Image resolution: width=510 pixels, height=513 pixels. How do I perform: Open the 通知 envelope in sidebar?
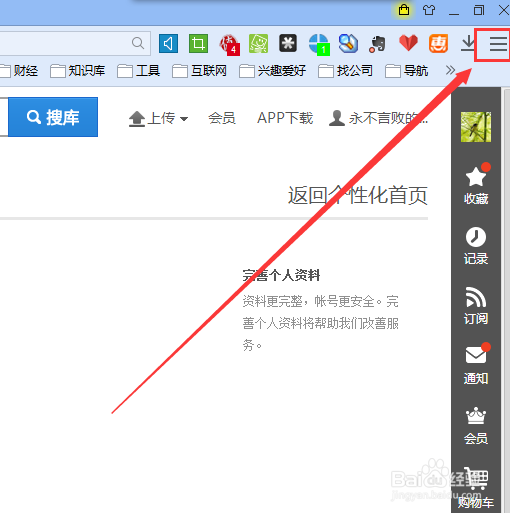tap(476, 364)
